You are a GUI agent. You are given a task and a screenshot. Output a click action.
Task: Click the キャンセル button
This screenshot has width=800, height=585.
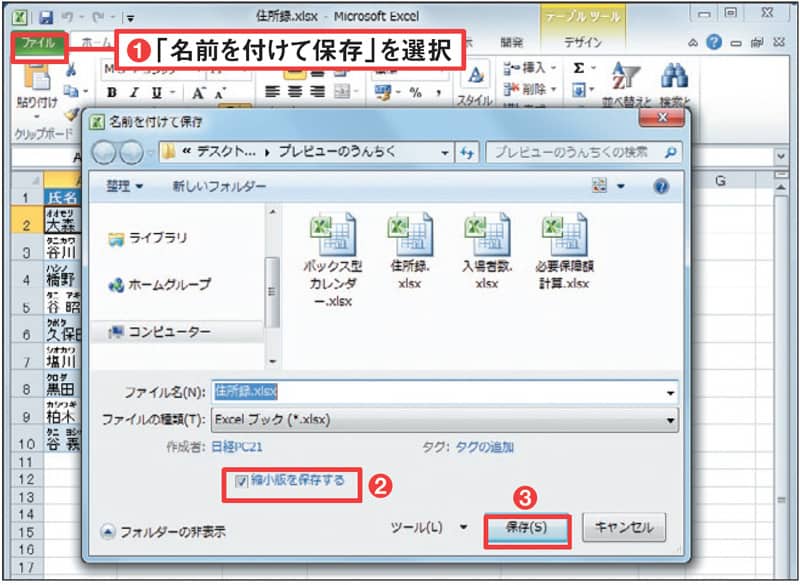click(624, 528)
